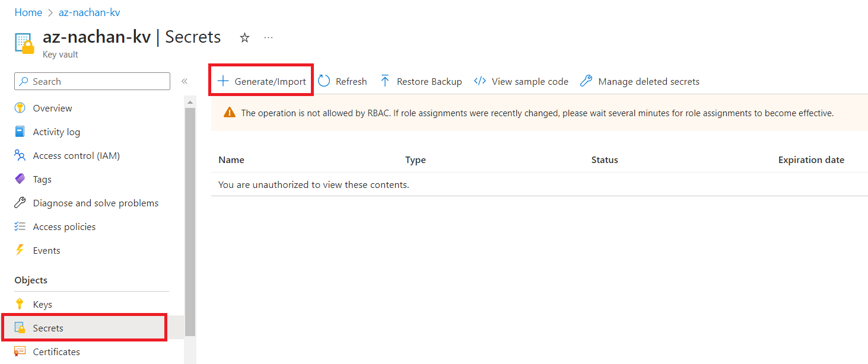This screenshot has height=364, width=868.
Task: Open Access control (IAM)
Action: 76,155
